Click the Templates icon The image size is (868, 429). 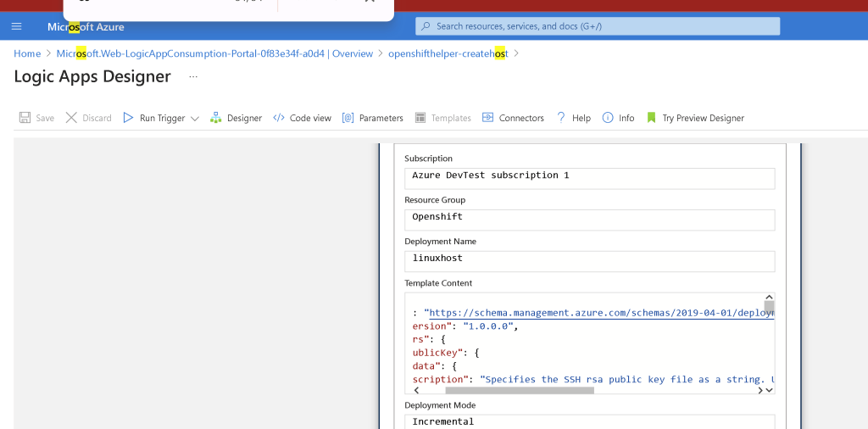click(420, 117)
